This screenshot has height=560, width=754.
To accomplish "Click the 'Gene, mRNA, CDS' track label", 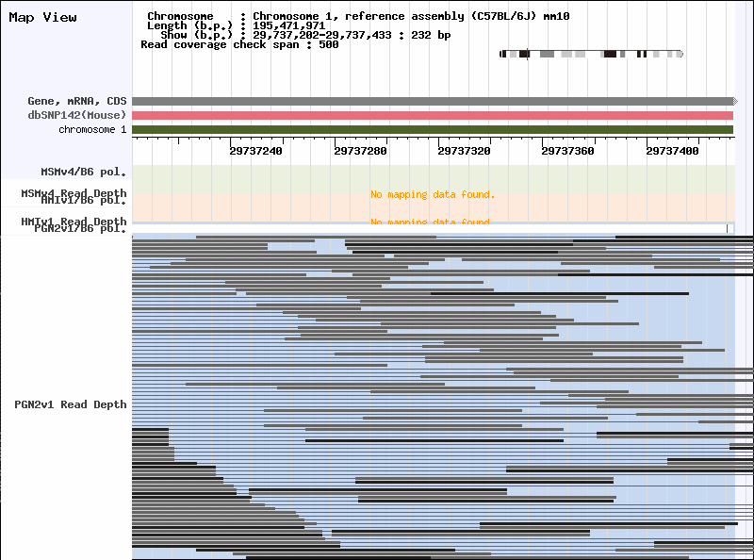I will tap(77, 101).
